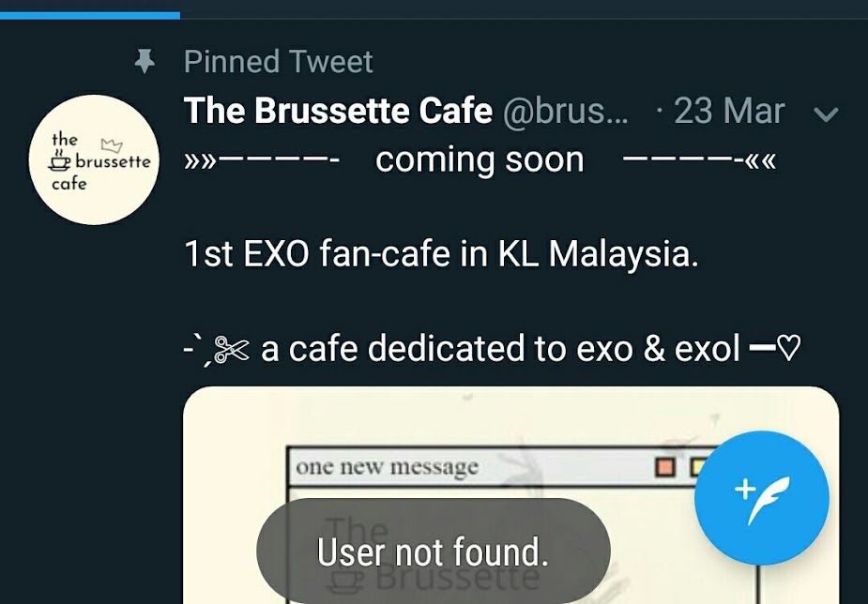The image size is (868, 604).
Task: Tap 'a cafe dedicated to exo & exol' text
Action: (500, 349)
